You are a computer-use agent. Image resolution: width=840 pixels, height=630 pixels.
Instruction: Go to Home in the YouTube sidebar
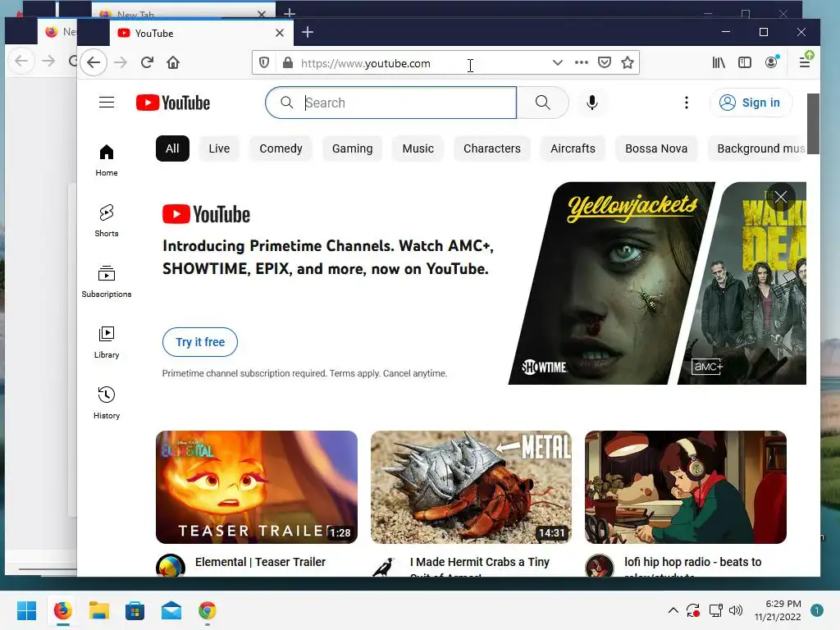click(x=107, y=160)
